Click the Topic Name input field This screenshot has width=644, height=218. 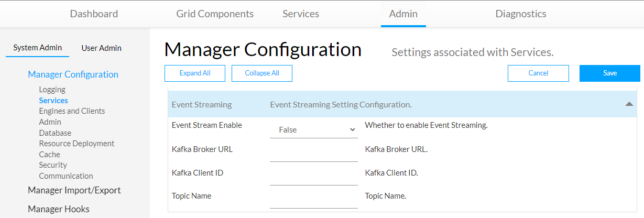(x=313, y=200)
